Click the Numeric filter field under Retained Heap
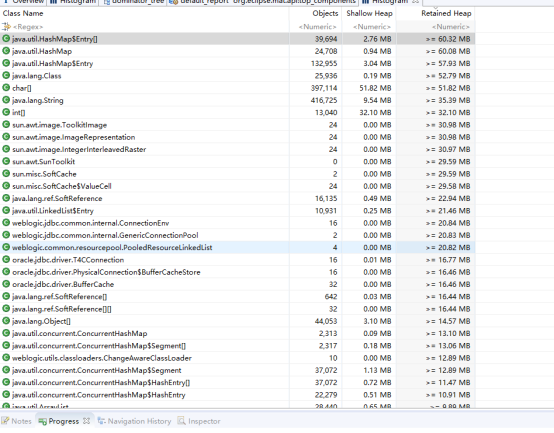 435,26
